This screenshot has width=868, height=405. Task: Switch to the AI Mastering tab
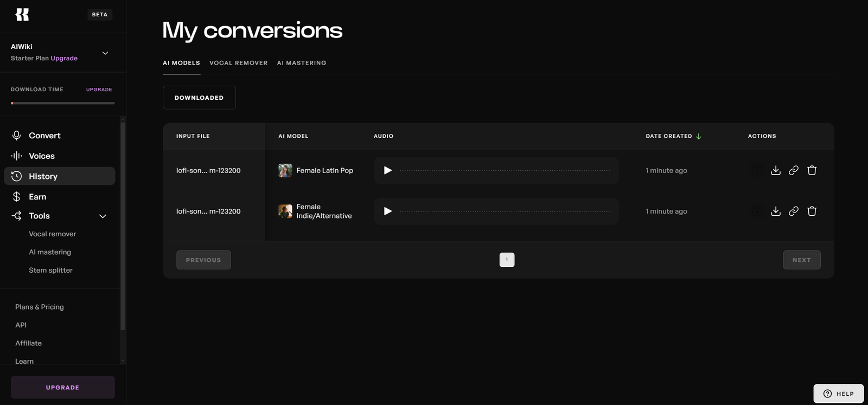302,63
